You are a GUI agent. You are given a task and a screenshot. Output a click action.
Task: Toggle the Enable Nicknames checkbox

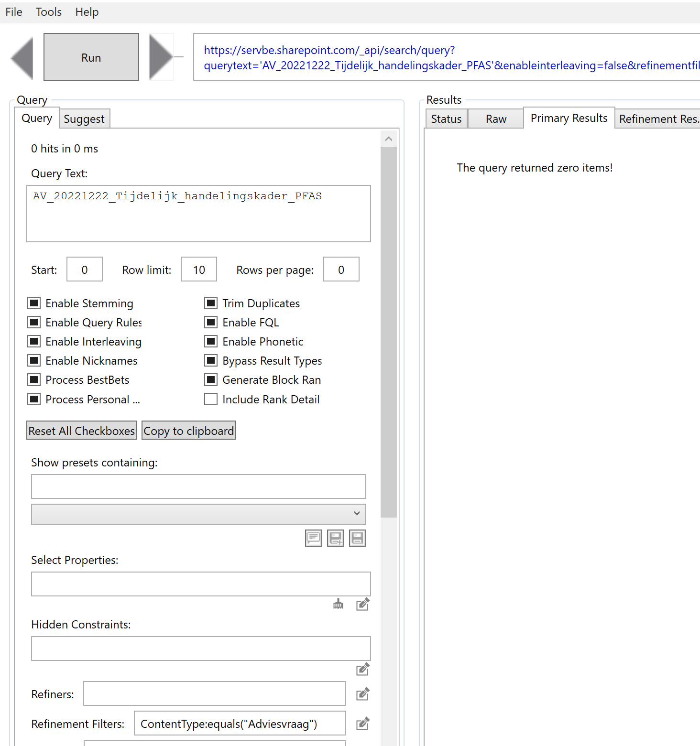34,360
